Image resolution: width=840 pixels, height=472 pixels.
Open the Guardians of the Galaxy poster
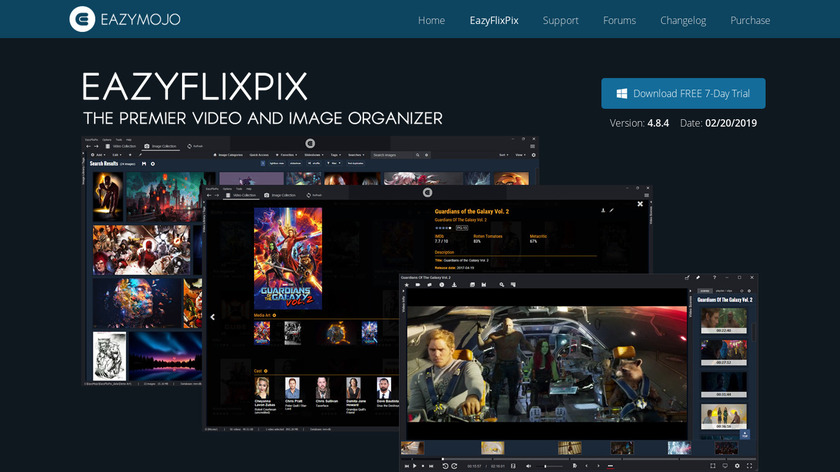pos(288,258)
